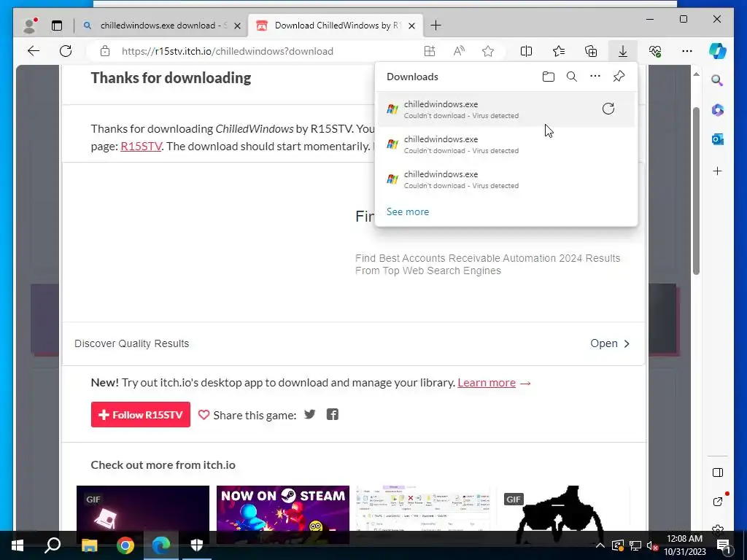Click See more in Downloads panel

(408, 212)
